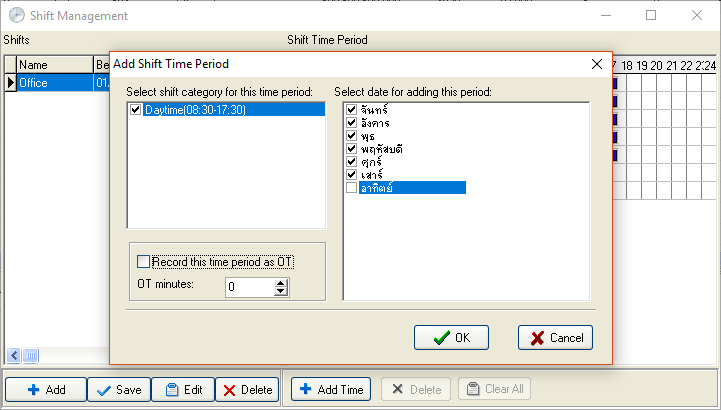Click the Add shift plus button
721x410 pixels.
click(46, 389)
